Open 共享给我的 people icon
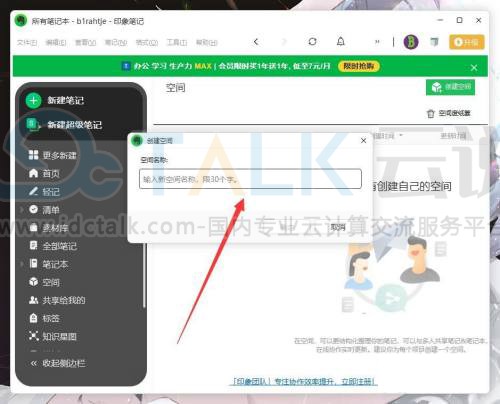This screenshot has height=404, width=500. tap(33, 300)
